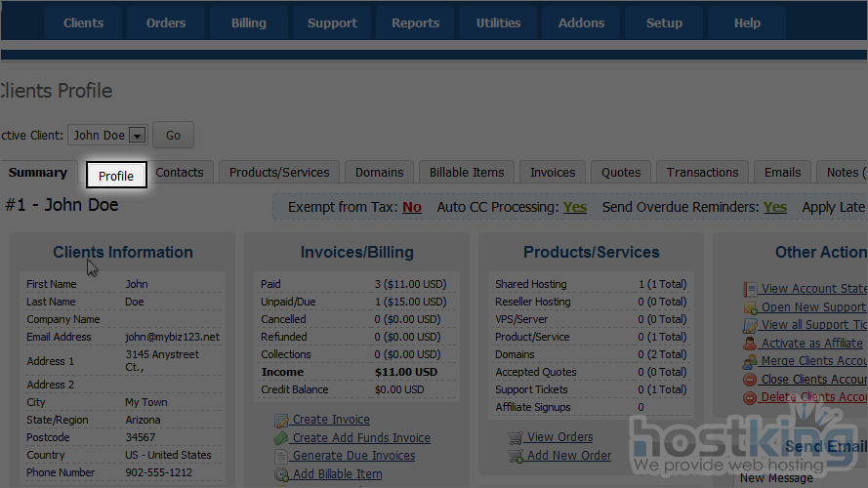
Task: Toggle Send Overdue Reminders 'Yes' setting
Action: (x=774, y=207)
